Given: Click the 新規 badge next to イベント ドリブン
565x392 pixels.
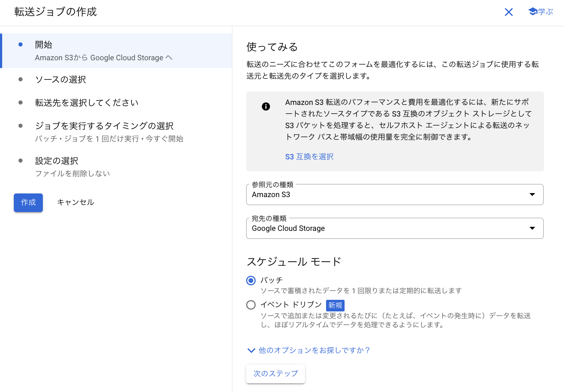Looking at the screenshot, I should 335,305.
